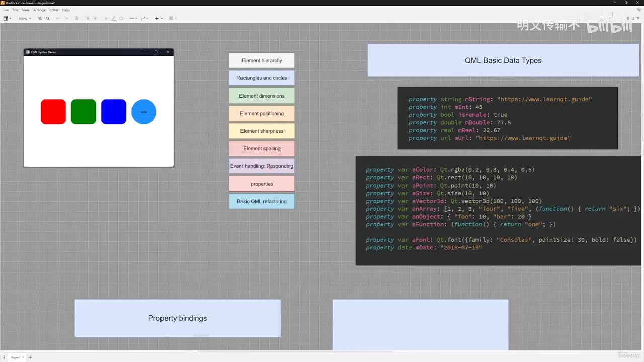Screen dimensions: 644x362
Task: Collapse the toolbar using double chevron
Action: point(638,19)
